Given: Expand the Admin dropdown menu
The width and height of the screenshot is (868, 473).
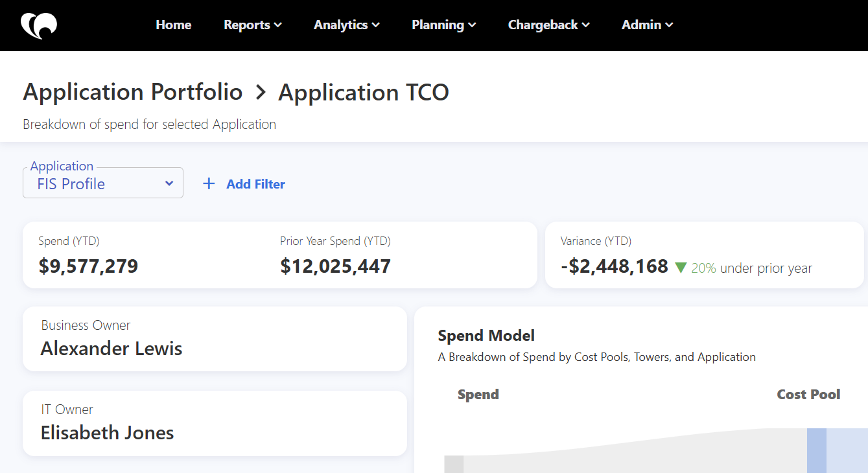Looking at the screenshot, I should tap(647, 25).
